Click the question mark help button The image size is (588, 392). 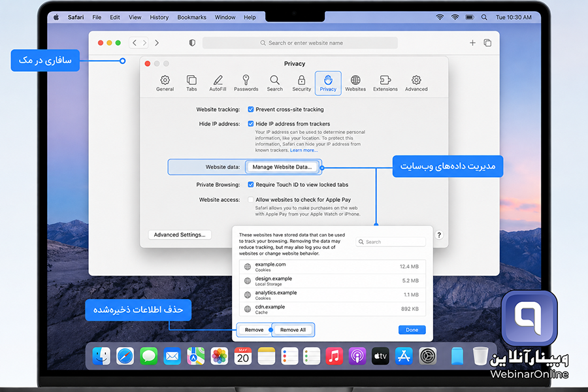pos(439,235)
